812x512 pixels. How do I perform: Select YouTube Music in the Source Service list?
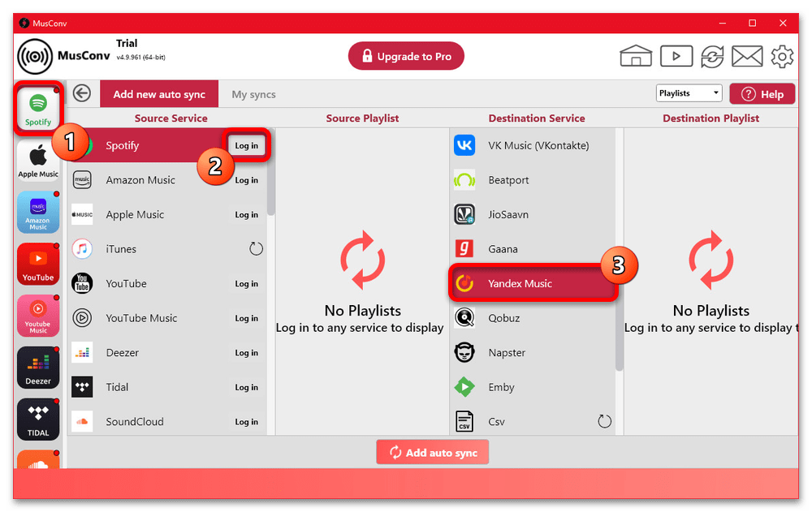point(167,318)
